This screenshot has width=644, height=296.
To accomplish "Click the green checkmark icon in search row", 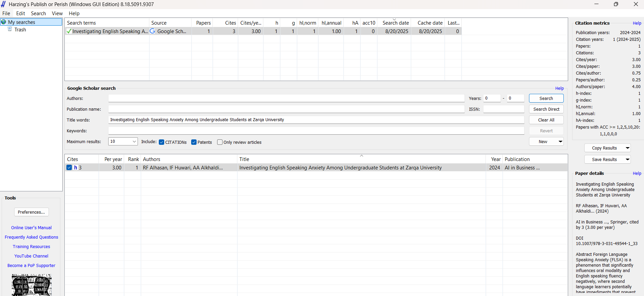I will (x=69, y=31).
